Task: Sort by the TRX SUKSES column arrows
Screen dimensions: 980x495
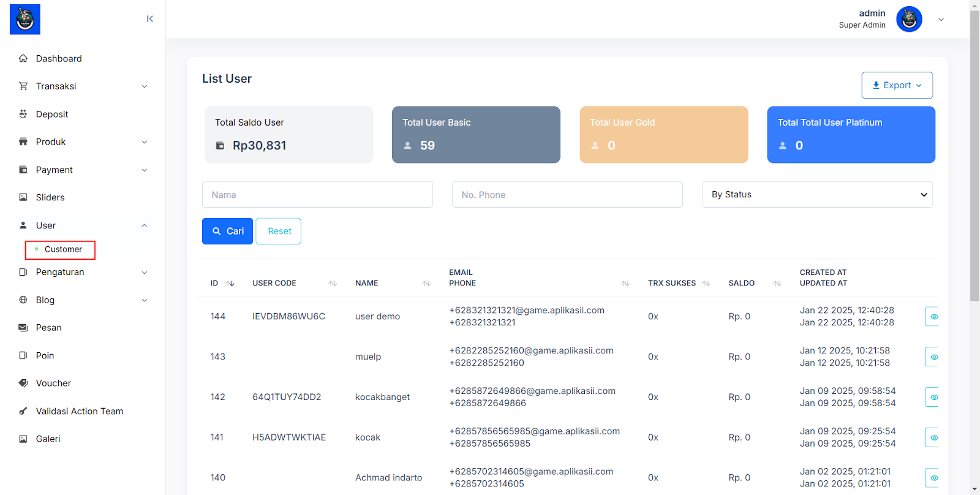Action: (706, 283)
